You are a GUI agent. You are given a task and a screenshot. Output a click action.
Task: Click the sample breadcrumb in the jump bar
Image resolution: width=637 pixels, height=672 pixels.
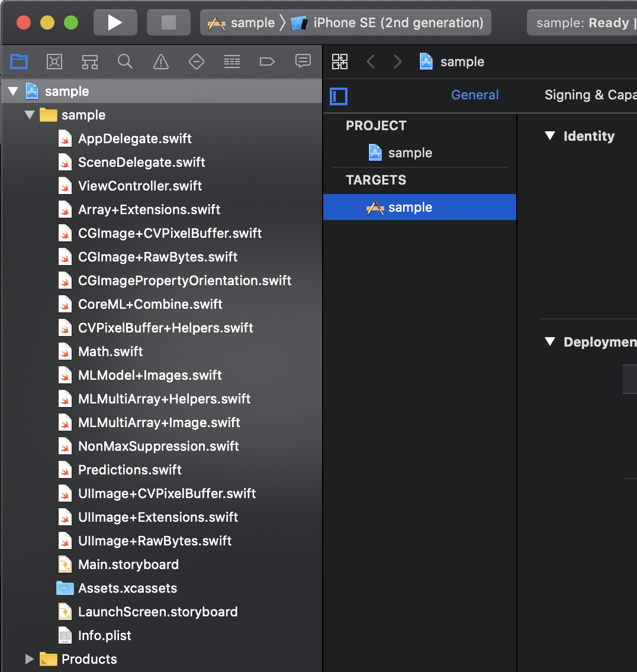(452, 62)
